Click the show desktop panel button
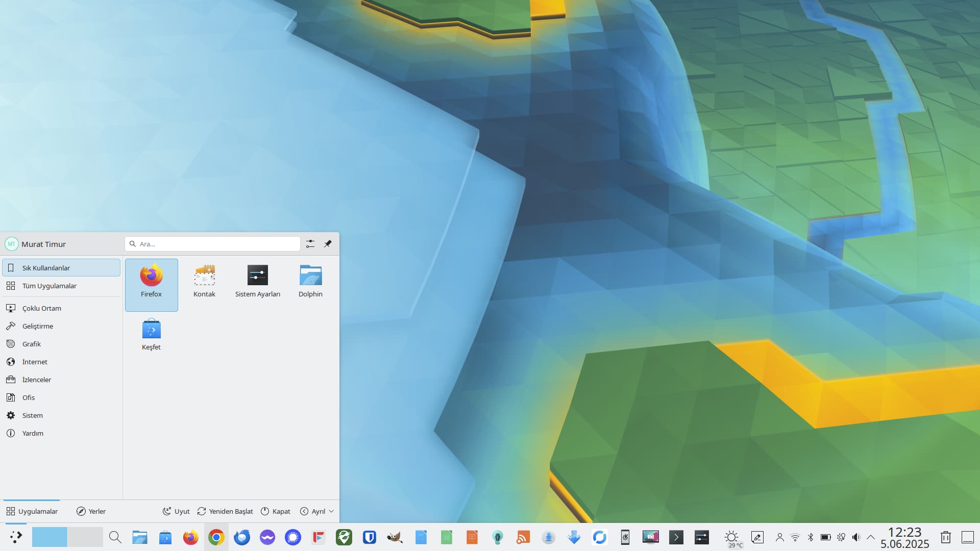Image resolution: width=980 pixels, height=551 pixels. coord(968,537)
